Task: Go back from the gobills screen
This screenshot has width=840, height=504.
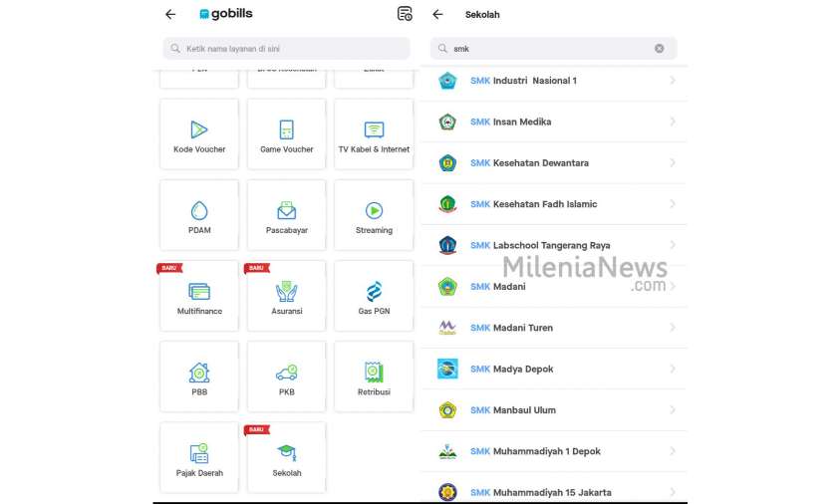Action: (x=170, y=14)
